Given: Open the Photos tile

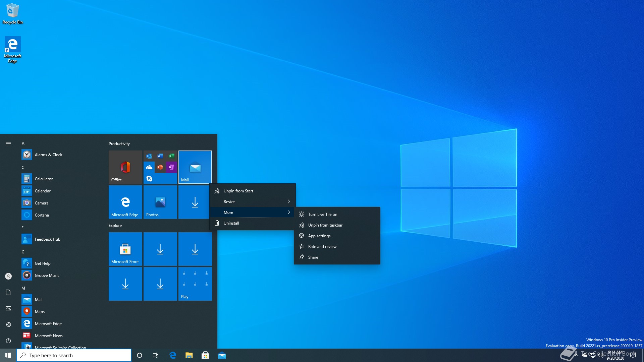Looking at the screenshot, I should click(x=160, y=202).
